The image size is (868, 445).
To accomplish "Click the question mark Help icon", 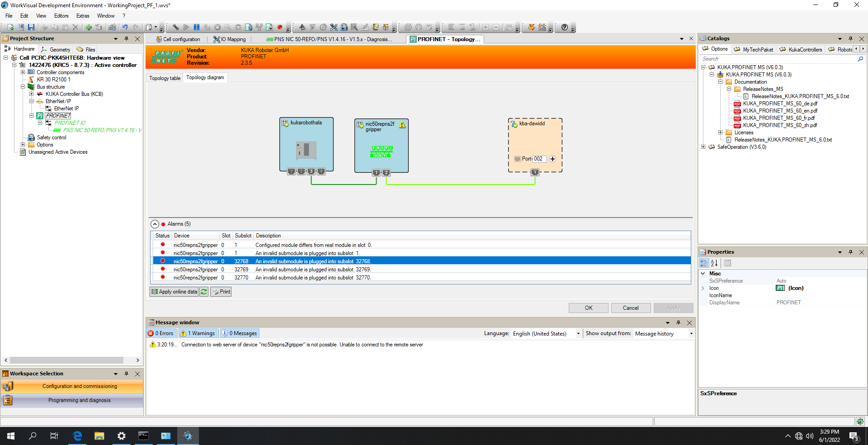I will pos(565,28).
